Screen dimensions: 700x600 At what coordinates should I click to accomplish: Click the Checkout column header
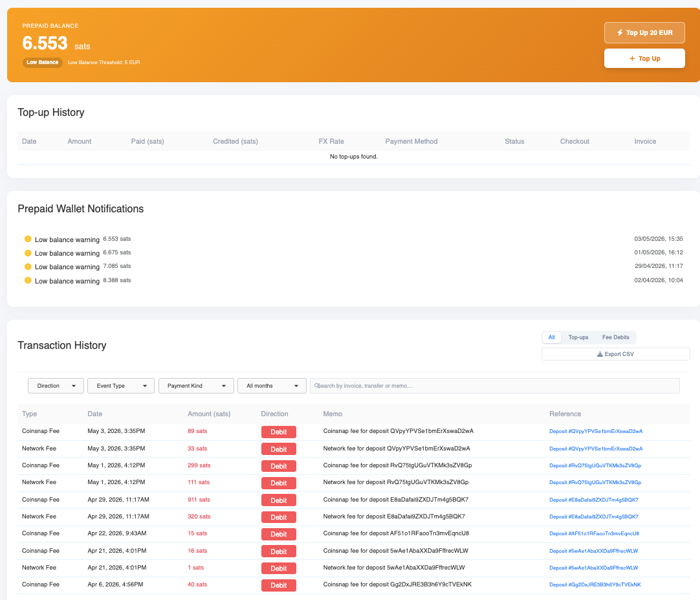574,141
